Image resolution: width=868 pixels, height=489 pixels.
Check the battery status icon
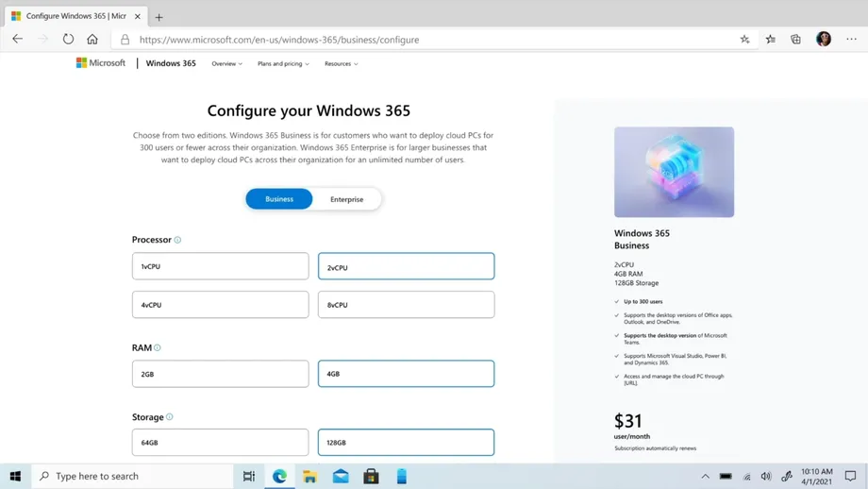click(x=726, y=477)
